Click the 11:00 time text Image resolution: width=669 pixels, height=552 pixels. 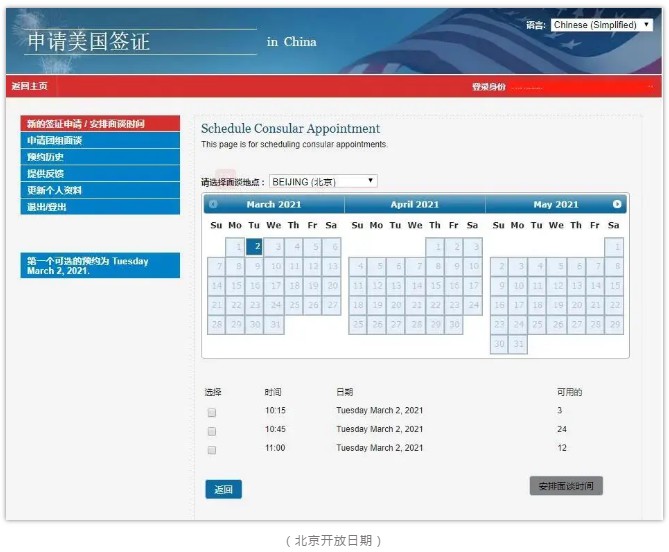(275, 448)
